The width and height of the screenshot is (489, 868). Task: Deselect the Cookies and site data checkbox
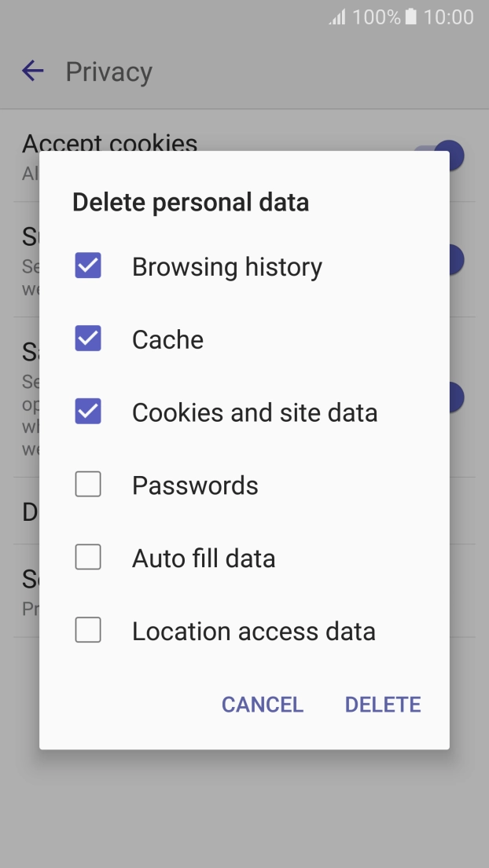click(88, 412)
